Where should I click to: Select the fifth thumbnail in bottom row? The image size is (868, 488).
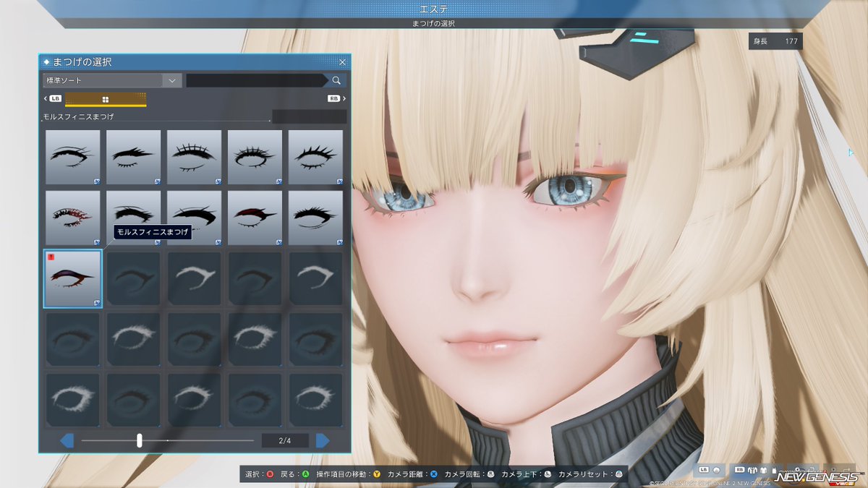click(316, 400)
